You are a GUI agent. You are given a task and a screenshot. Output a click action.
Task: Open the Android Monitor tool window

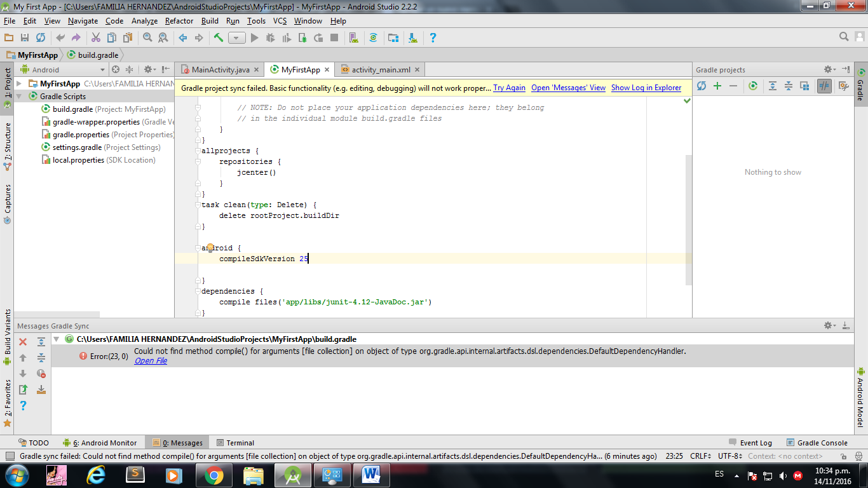tap(100, 443)
